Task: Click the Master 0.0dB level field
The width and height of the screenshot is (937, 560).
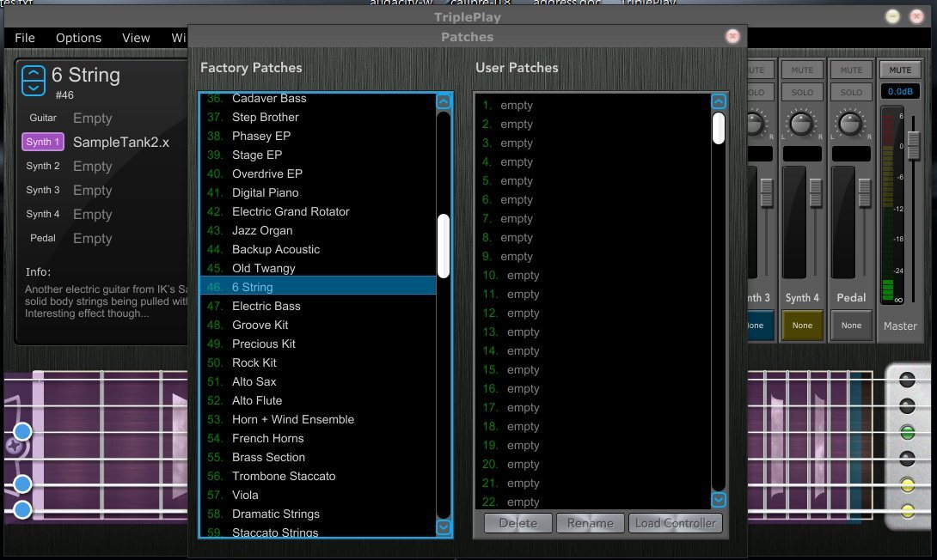Action: click(x=900, y=92)
